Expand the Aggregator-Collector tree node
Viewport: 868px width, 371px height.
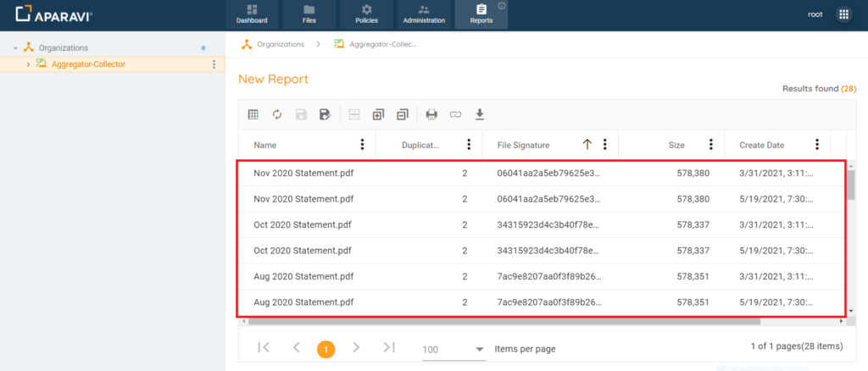point(28,64)
